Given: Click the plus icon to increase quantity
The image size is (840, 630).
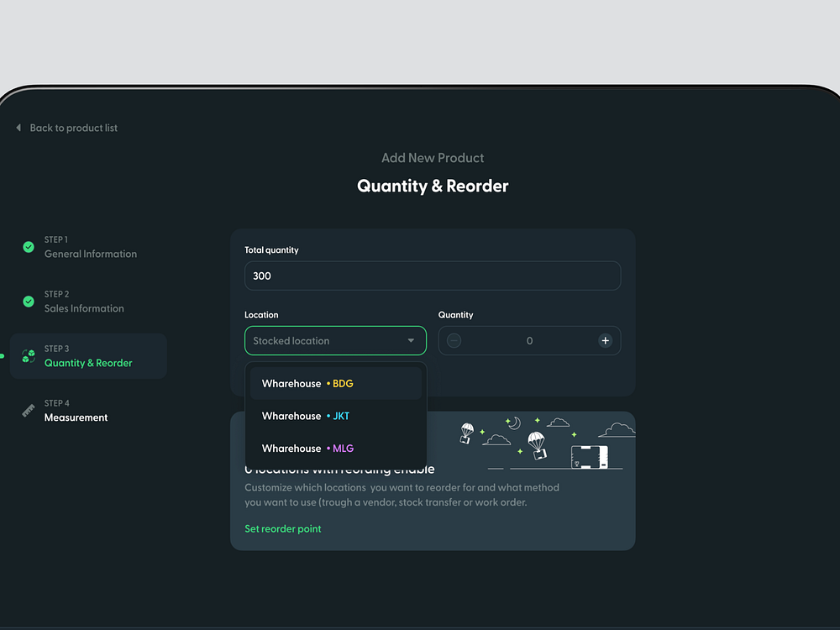Looking at the screenshot, I should 605,340.
